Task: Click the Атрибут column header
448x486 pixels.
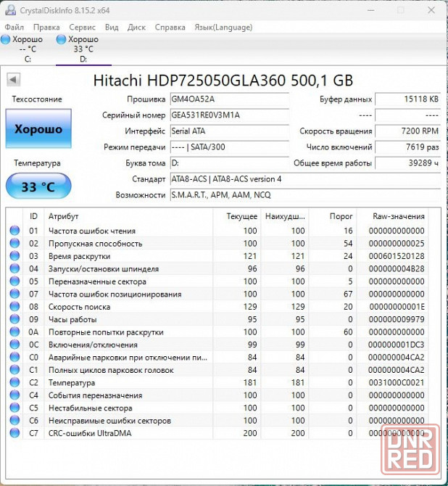Action: [63, 216]
